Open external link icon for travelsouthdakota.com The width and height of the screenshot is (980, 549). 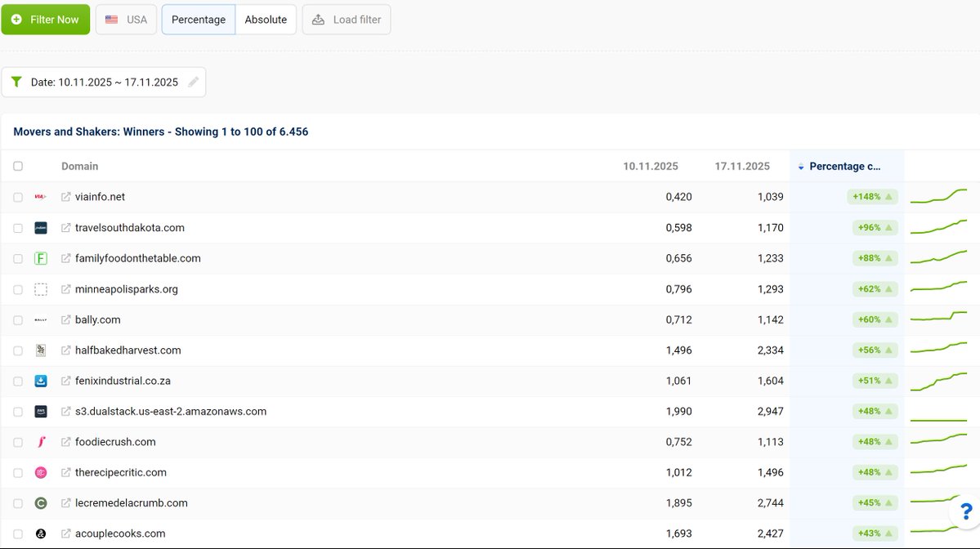pos(65,228)
